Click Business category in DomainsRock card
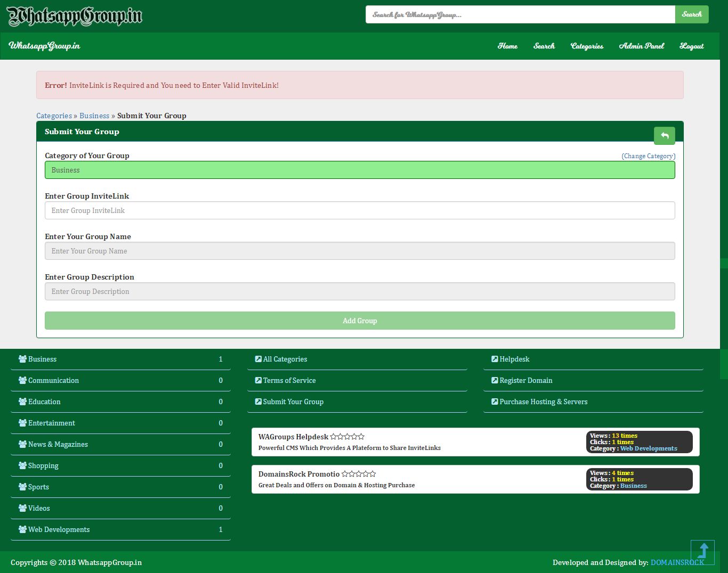The image size is (728, 573). pos(634,486)
